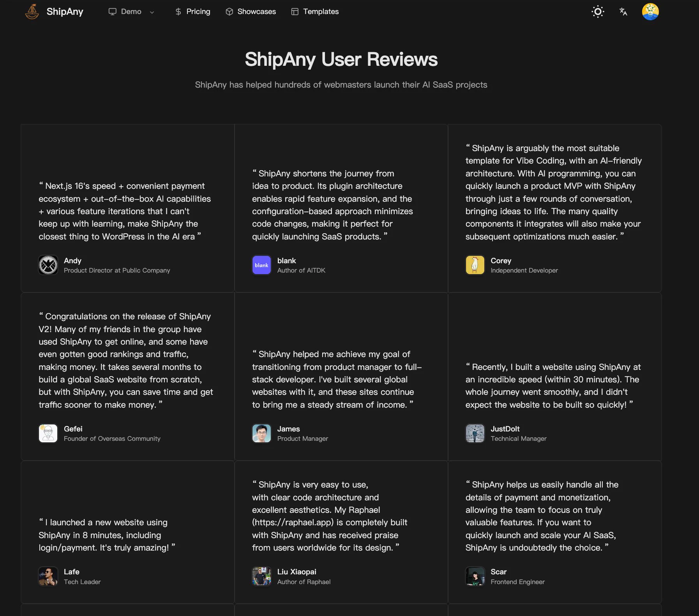This screenshot has width=699, height=616.
Task: Click the layout icon next to Templates
Action: (x=295, y=12)
